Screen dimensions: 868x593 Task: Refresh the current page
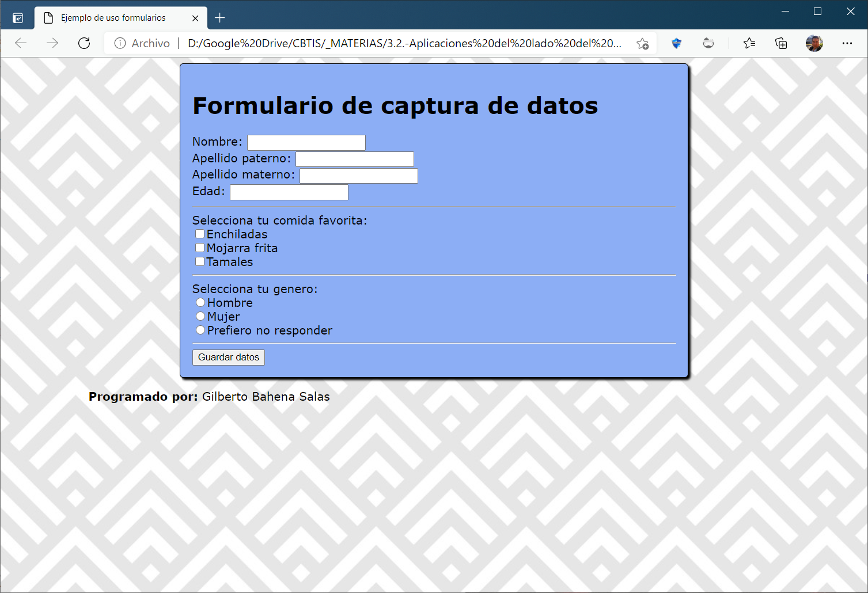pos(84,43)
